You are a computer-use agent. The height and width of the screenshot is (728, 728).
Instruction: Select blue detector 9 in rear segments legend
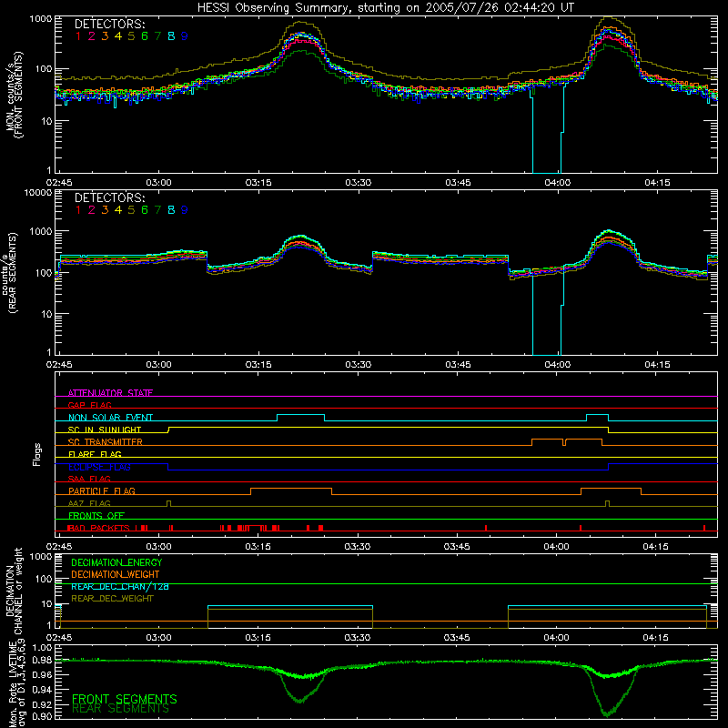click(185, 210)
